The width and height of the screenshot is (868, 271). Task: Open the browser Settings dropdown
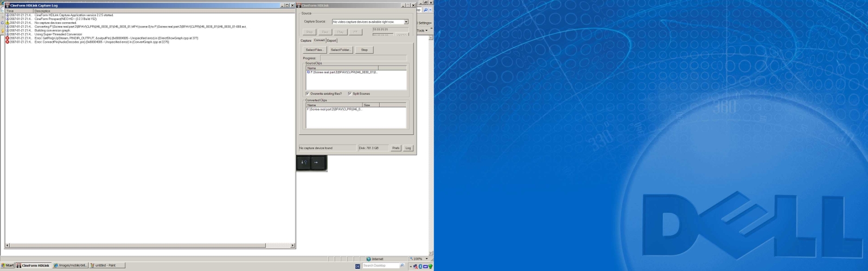(425, 23)
